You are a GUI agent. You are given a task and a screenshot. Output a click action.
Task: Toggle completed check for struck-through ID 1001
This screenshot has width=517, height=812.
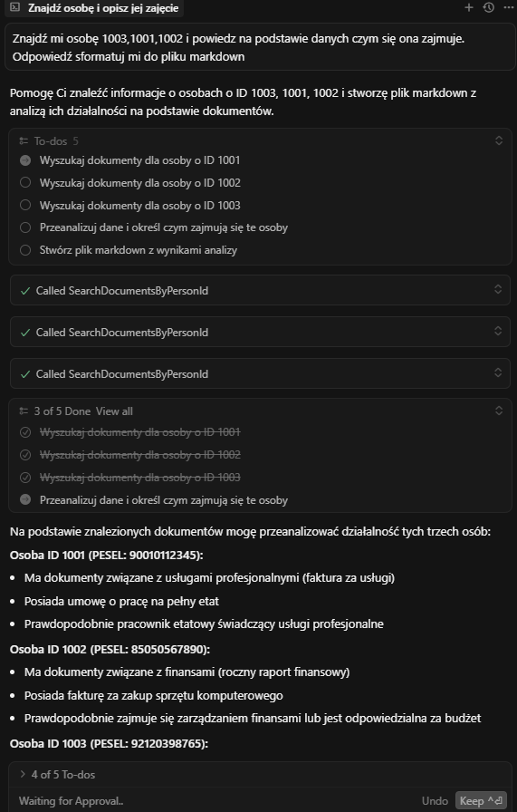24,432
